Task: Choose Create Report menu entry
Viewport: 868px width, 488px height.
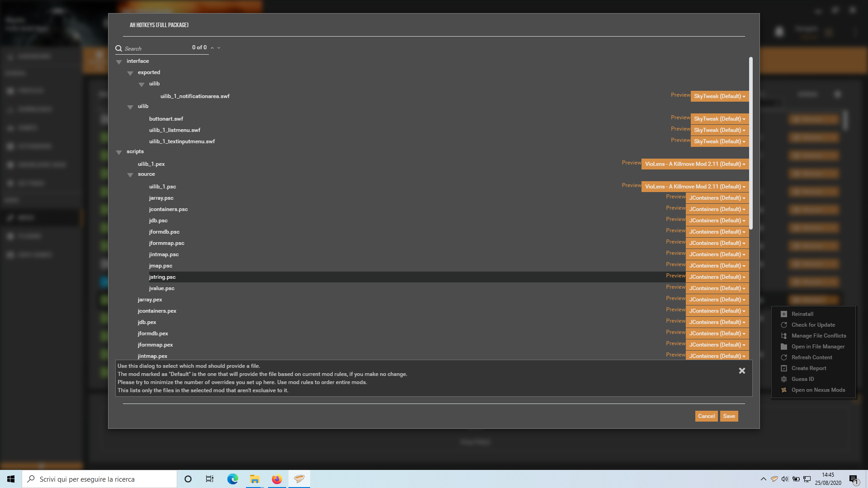Action: click(x=809, y=368)
